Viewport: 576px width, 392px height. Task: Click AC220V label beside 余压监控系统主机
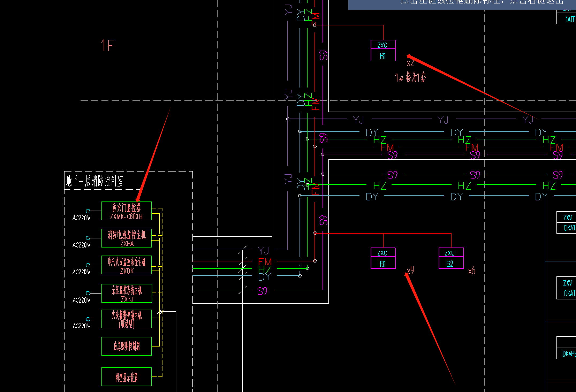[81, 300]
